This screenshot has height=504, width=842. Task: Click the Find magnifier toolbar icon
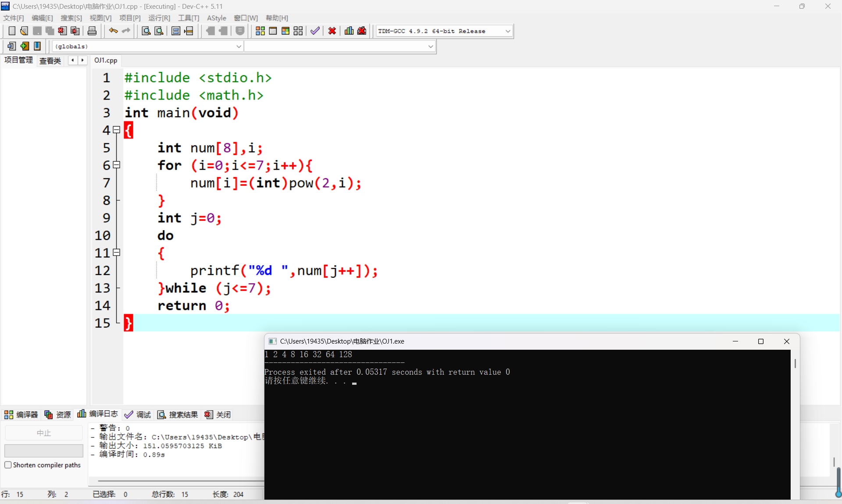(x=146, y=31)
